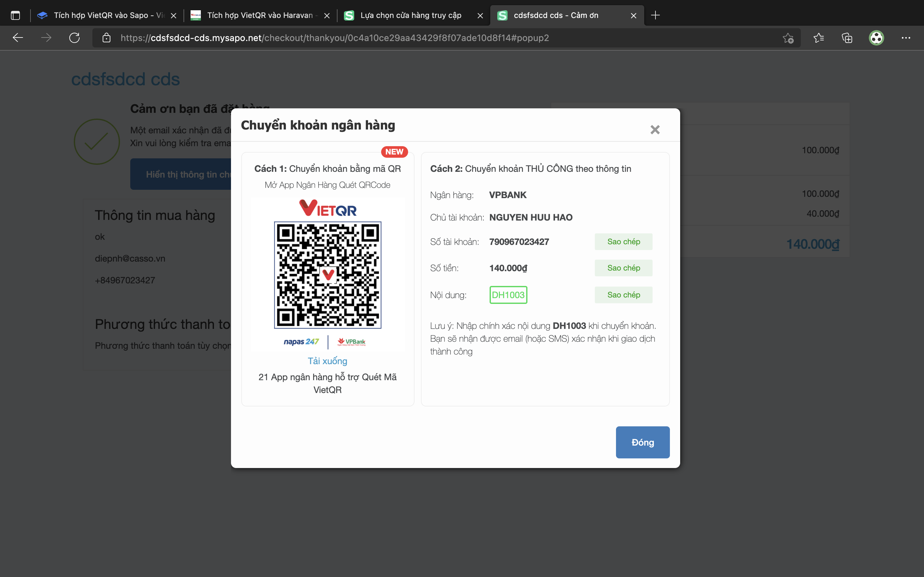Toggle the vertical tabs sidebar icon
Viewport: 924px width, 577px height.
tap(15, 15)
